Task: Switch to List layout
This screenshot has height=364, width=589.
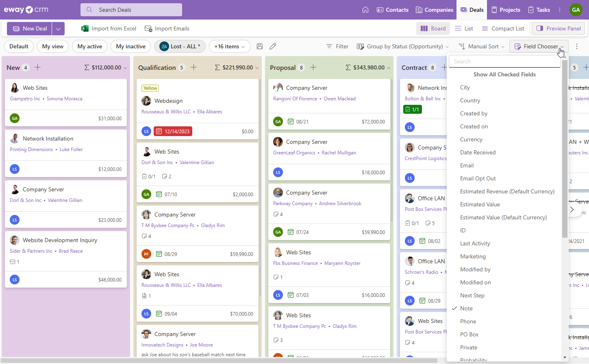Action: click(x=464, y=28)
